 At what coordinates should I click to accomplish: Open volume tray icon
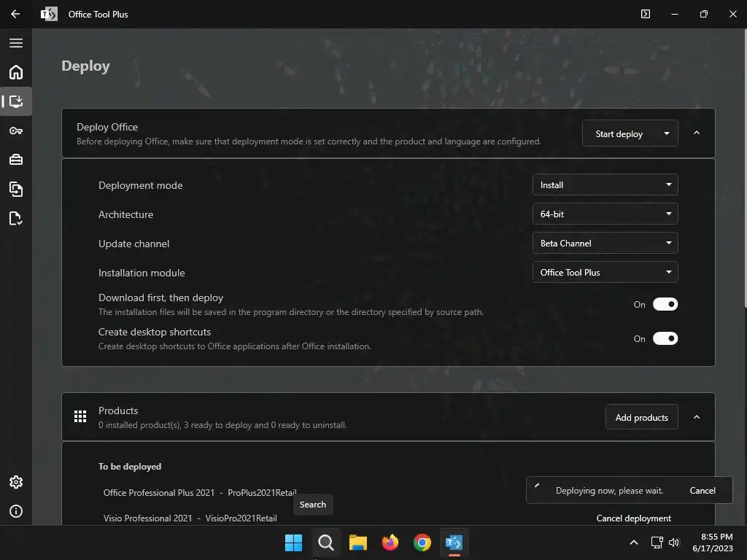pos(674,542)
